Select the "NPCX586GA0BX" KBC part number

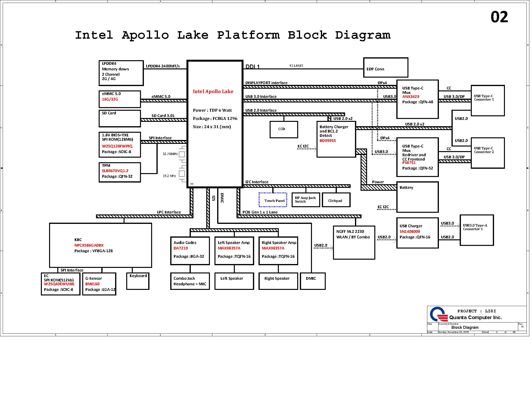[x=89, y=246]
